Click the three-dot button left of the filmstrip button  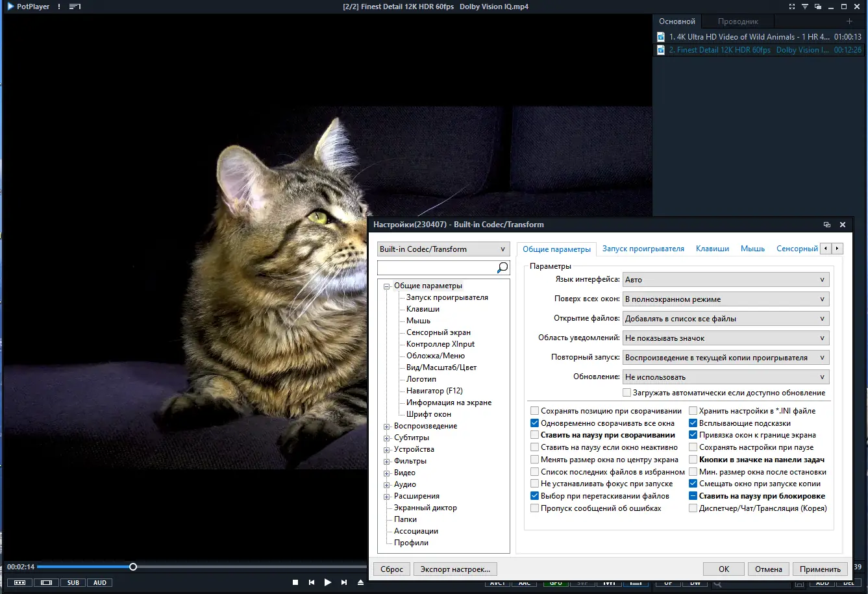19,582
